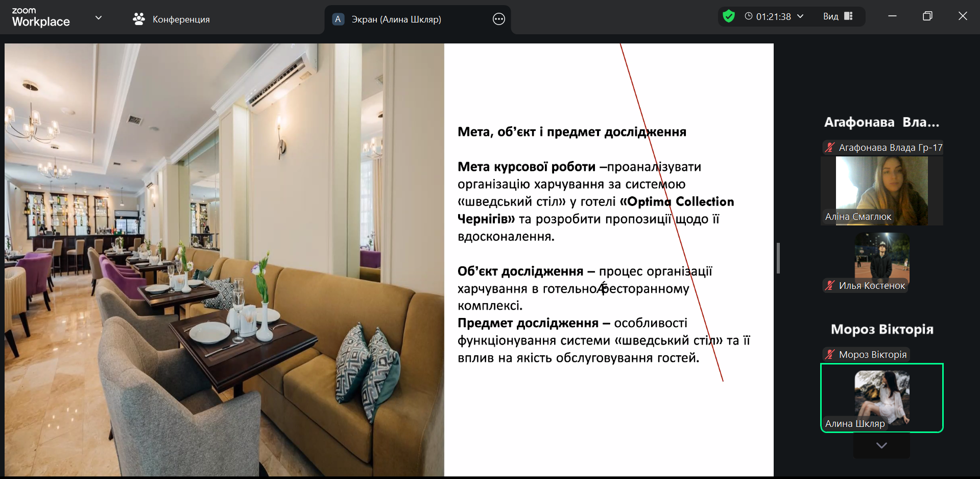Image resolution: width=980 pixels, height=479 pixels.
Task: Click the Zoom Workplace logo
Action: pos(41,17)
